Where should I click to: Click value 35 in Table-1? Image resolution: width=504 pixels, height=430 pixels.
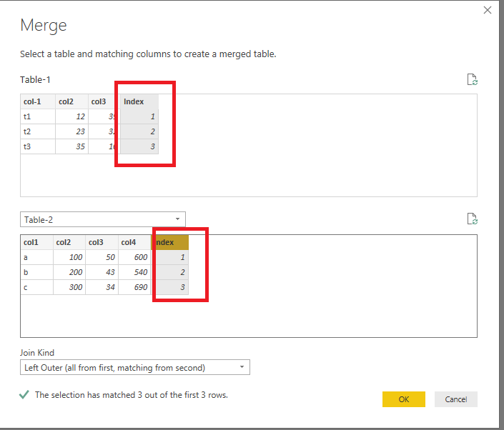[72, 146]
